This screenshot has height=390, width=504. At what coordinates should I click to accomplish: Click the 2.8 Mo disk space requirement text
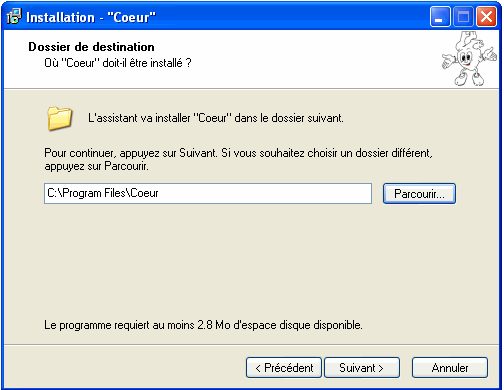(203, 325)
